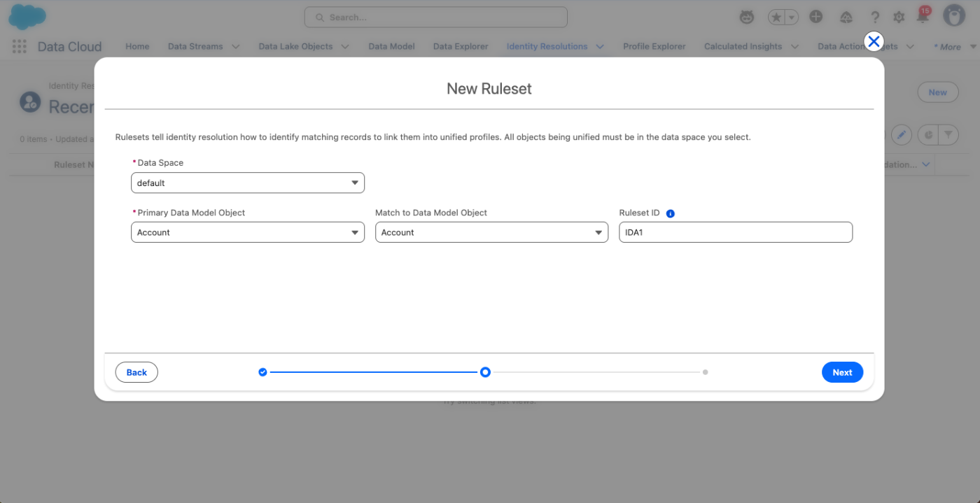Open the Data Streams tab

[195, 46]
